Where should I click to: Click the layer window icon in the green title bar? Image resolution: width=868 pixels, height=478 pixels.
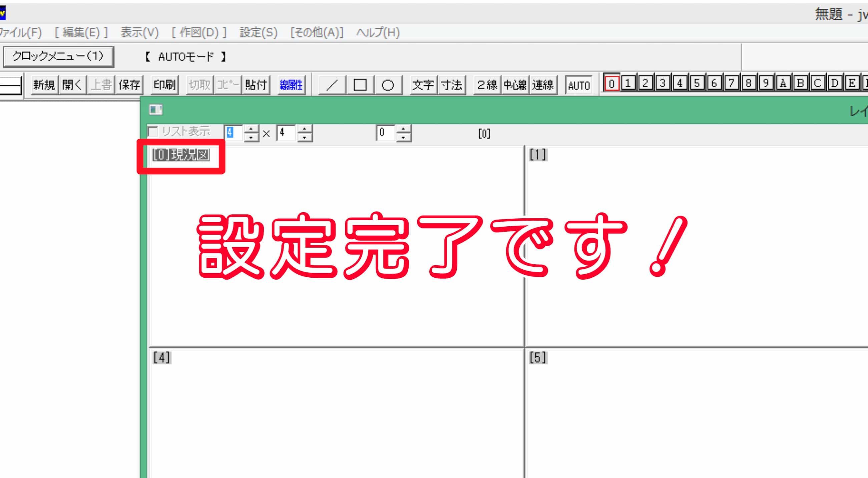(x=156, y=110)
